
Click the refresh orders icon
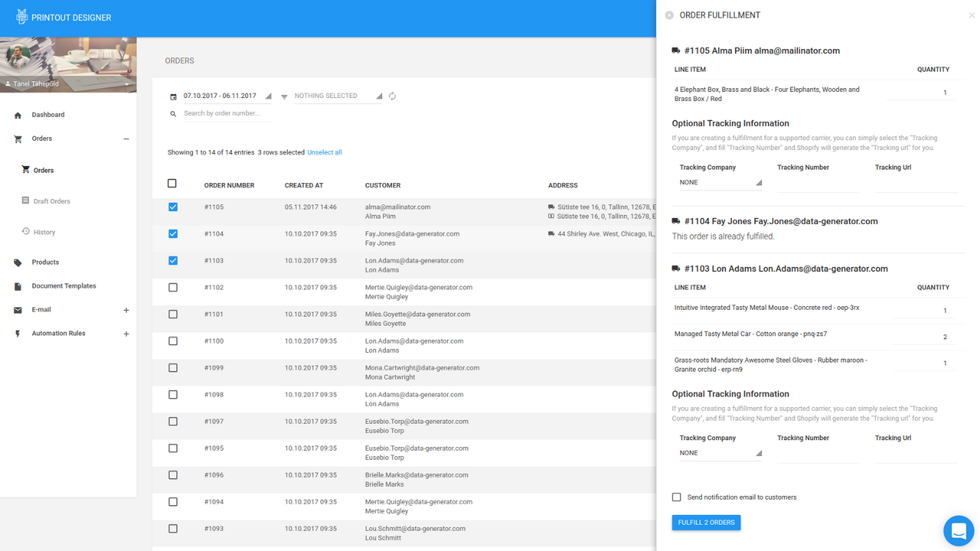click(x=392, y=96)
